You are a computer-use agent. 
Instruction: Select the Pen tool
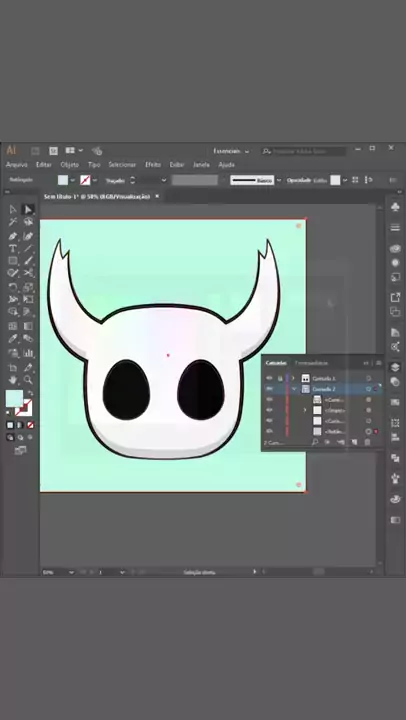point(13,236)
